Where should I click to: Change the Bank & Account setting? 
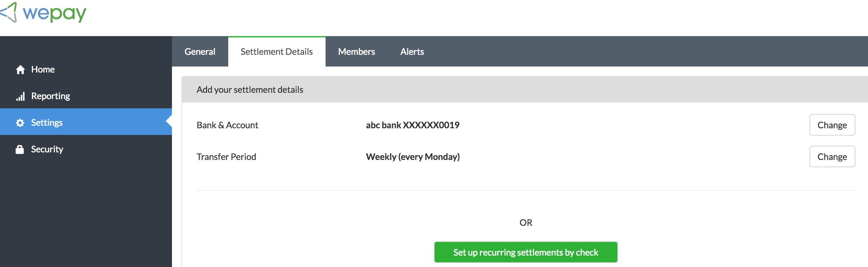point(832,125)
